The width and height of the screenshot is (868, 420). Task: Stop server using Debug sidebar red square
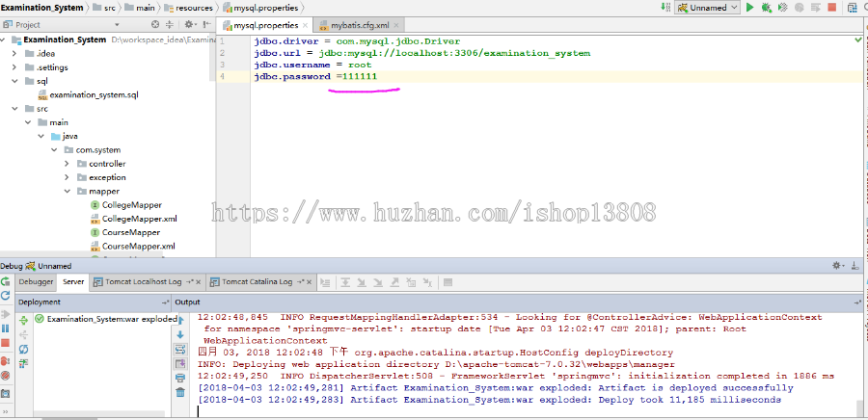click(x=5, y=343)
